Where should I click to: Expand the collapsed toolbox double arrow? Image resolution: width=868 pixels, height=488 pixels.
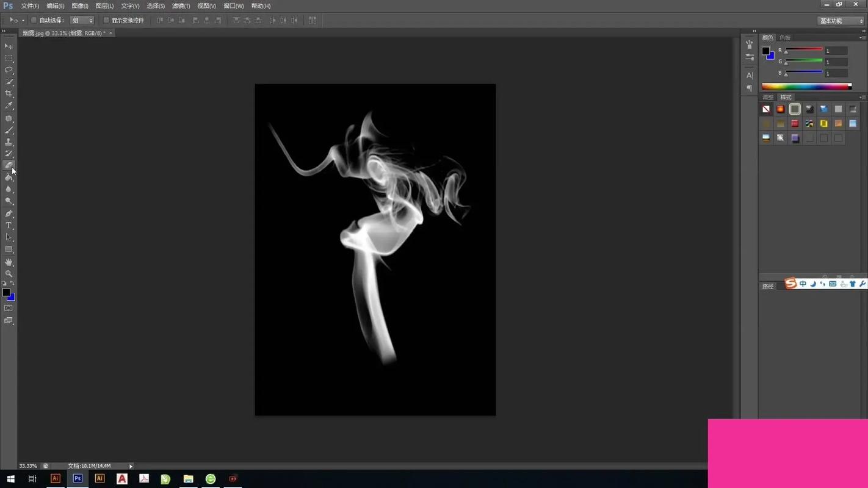pos(4,30)
